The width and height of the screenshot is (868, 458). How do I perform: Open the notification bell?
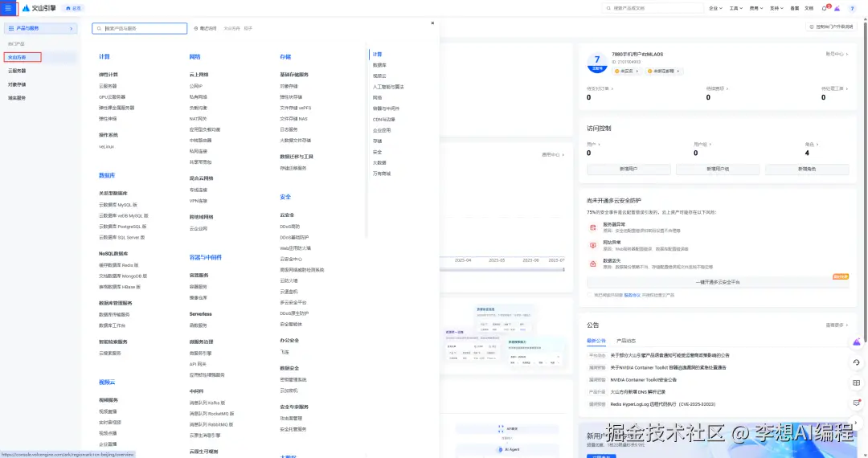[x=825, y=8]
